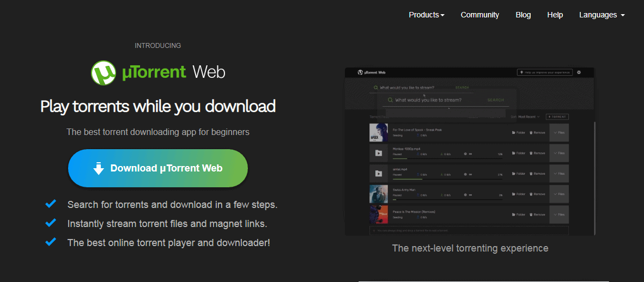This screenshot has width=644, height=282.
Task: Select 'The best online torrent player' line
Action: click(169, 243)
